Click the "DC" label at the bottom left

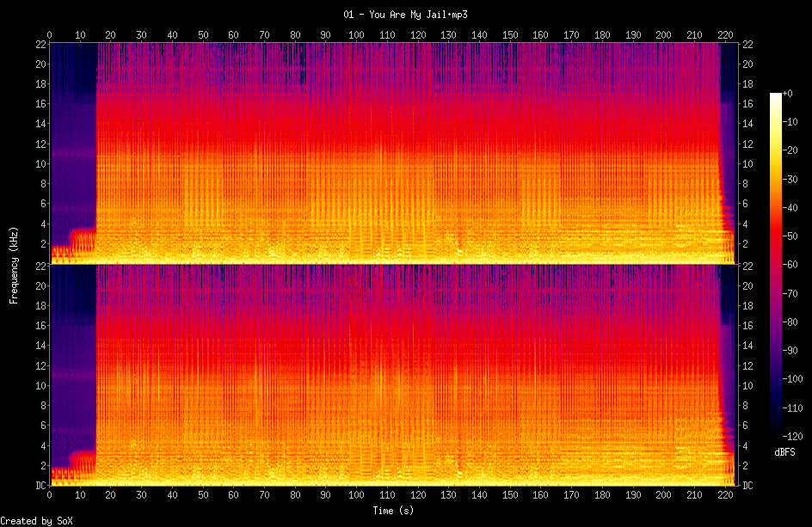click(x=40, y=486)
